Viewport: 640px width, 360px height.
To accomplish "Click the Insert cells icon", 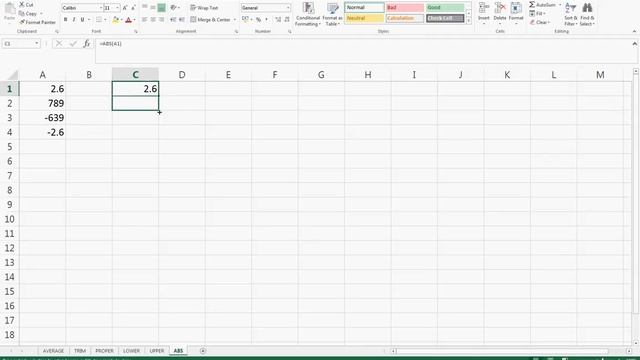I will click(484, 9).
